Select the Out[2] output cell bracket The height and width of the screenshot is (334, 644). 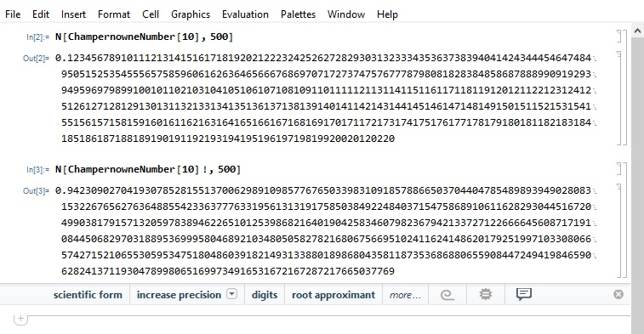pyautogui.click(x=619, y=98)
